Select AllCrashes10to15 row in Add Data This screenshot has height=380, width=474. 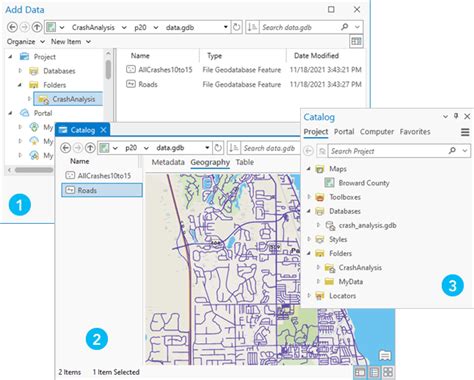pos(244,70)
